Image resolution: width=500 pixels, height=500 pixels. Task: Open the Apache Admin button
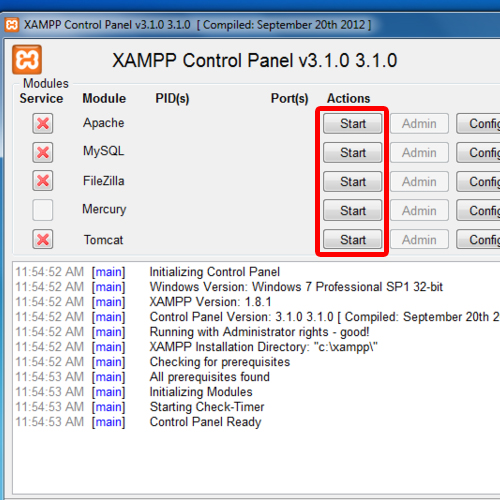pos(419,124)
